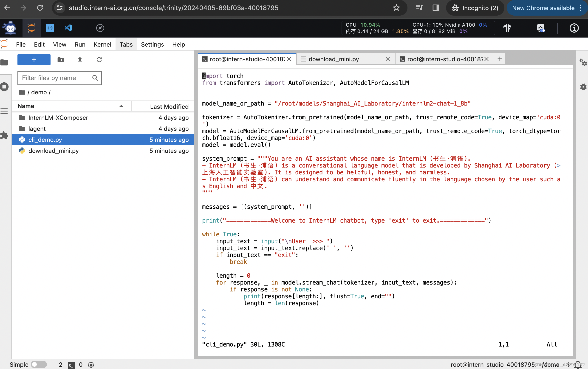Refresh the file browser list
This screenshot has width=588, height=369.
[99, 60]
